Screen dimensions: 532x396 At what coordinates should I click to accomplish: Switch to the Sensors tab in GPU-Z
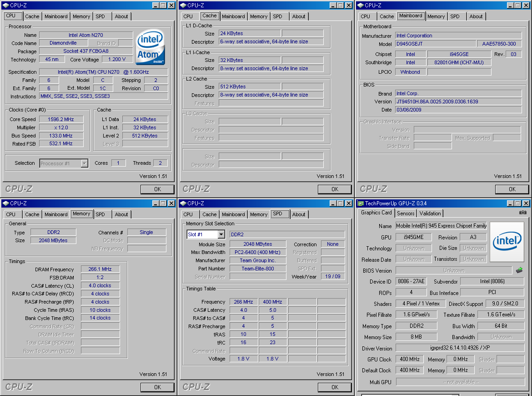pos(406,213)
